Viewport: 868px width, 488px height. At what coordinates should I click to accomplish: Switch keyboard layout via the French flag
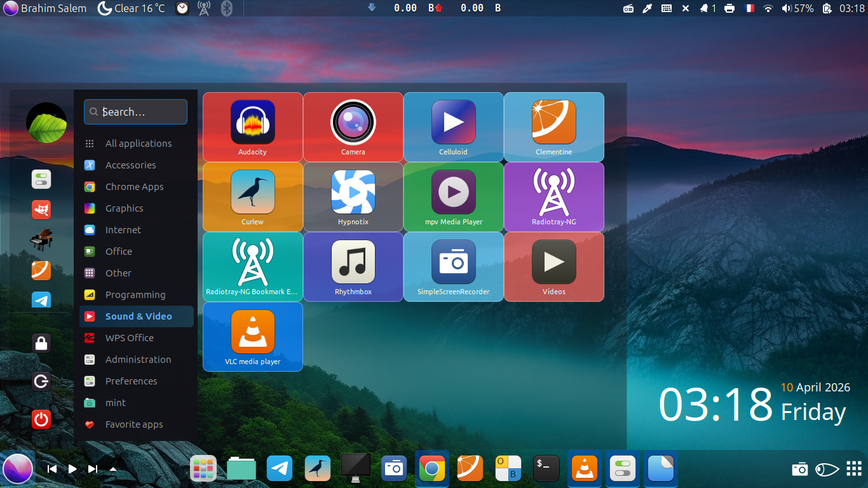click(749, 8)
